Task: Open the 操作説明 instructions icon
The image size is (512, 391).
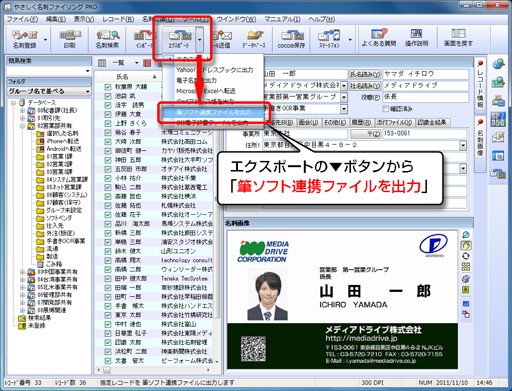Action: tap(416, 37)
